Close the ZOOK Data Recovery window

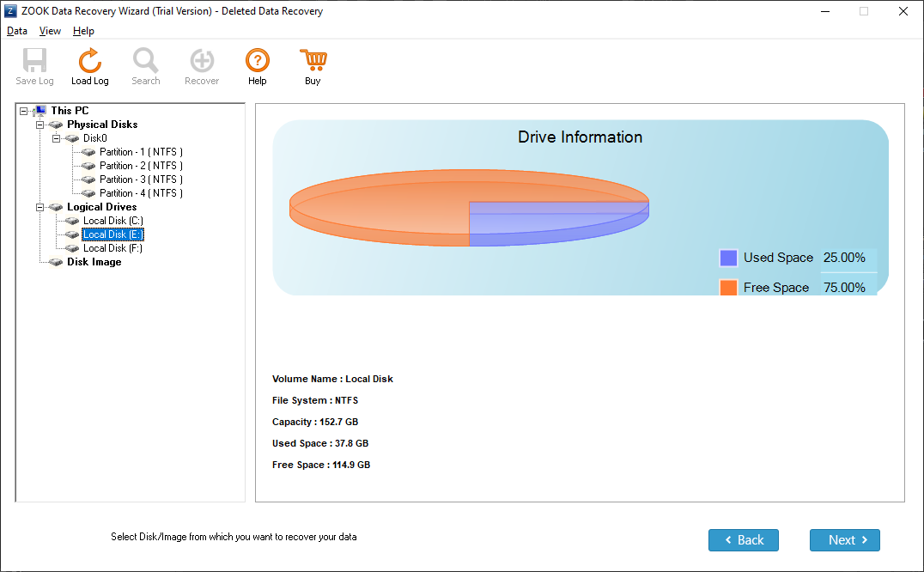point(903,11)
